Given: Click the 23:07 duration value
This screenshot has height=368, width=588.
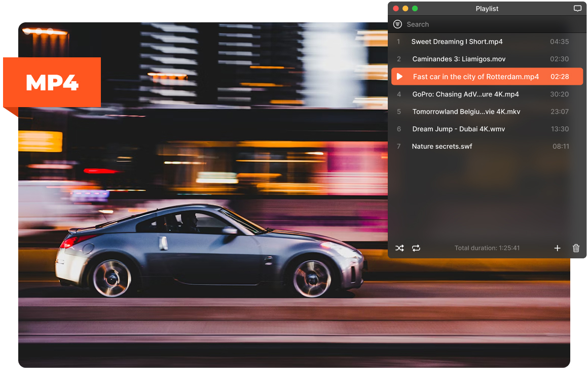Looking at the screenshot, I should coord(560,112).
